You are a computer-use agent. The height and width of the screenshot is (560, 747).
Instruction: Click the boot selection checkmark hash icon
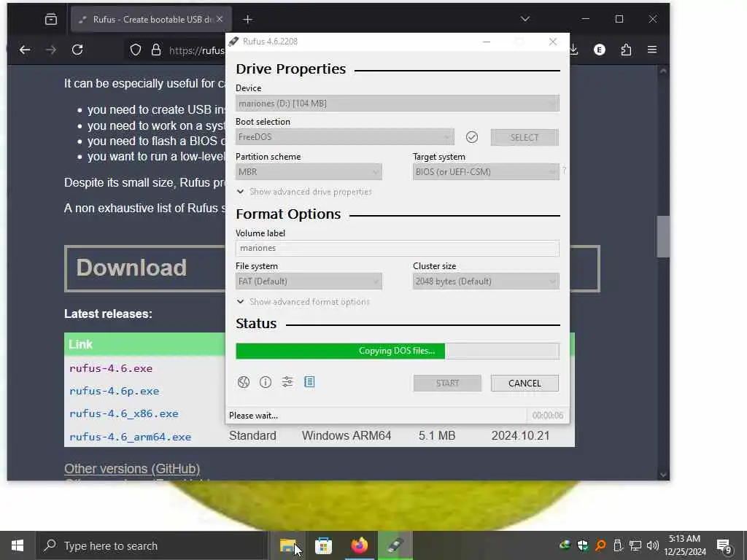[x=472, y=137]
